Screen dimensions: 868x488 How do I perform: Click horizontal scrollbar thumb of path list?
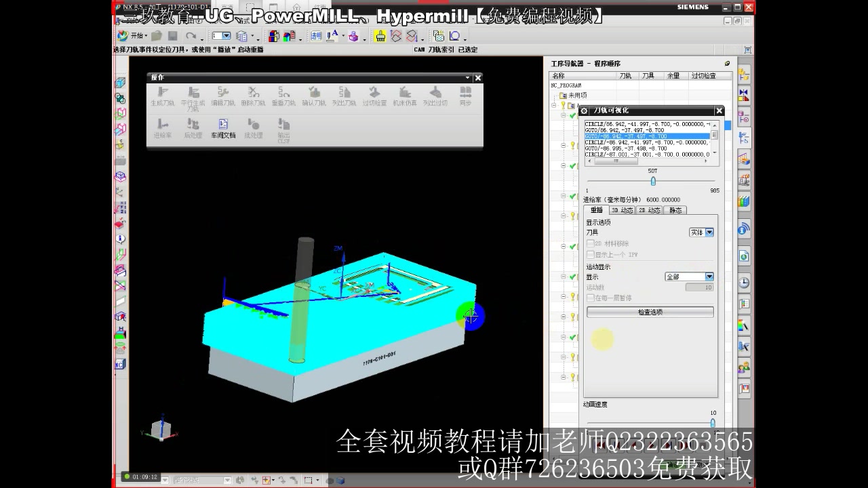[x=616, y=161]
